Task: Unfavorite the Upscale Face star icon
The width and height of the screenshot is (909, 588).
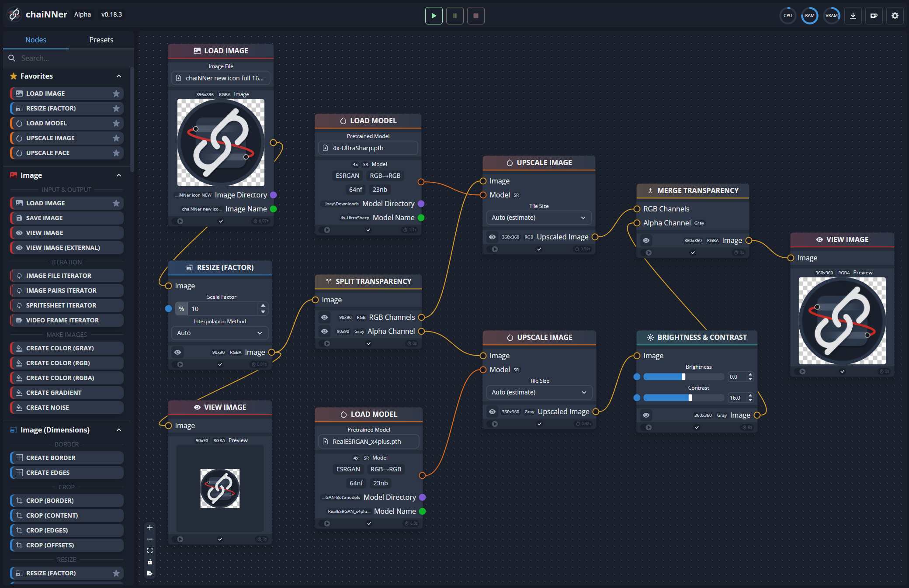Action: [116, 153]
